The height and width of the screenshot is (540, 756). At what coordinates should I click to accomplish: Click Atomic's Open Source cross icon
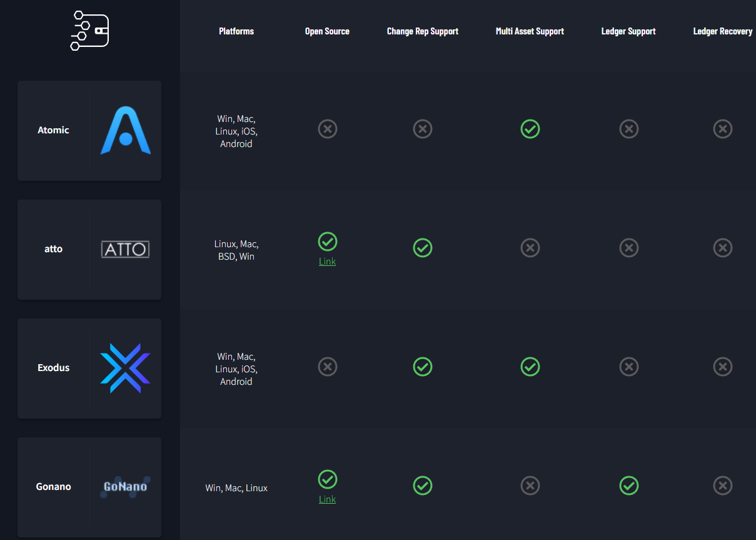click(x=328, y=129)
